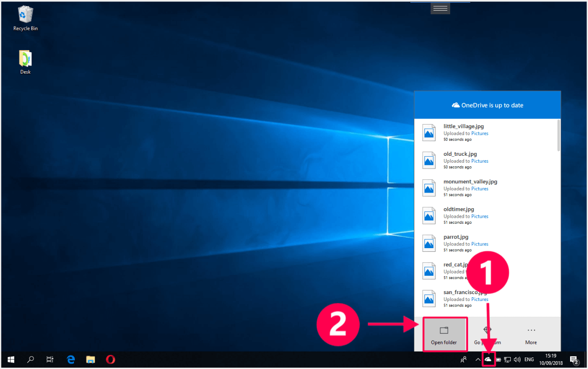Click the parrot.jpg image file icon
The width and height of the screenshot is (588, 369).
coord(429,243)
